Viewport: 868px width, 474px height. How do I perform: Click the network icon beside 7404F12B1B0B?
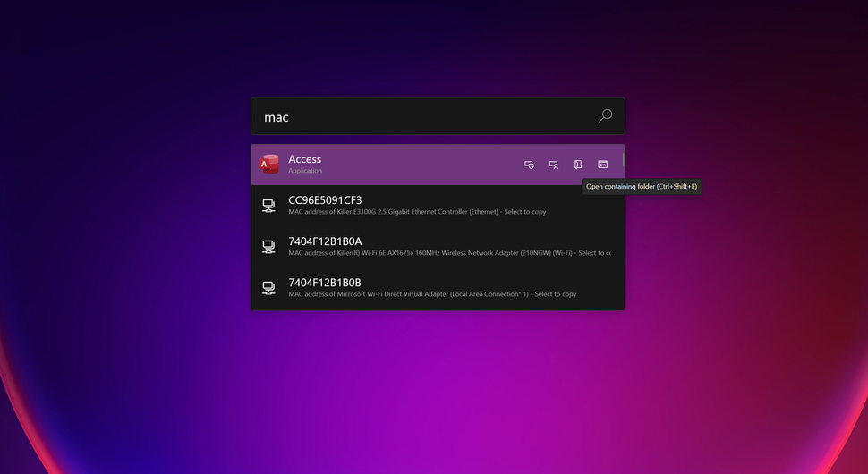(x=269, y=288)
